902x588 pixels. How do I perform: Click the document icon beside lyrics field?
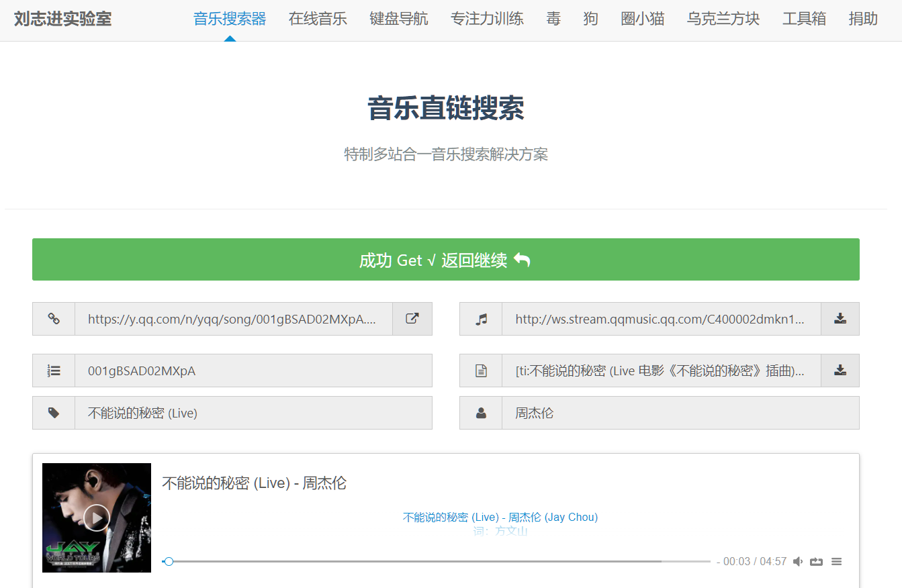tap(481, 371)
